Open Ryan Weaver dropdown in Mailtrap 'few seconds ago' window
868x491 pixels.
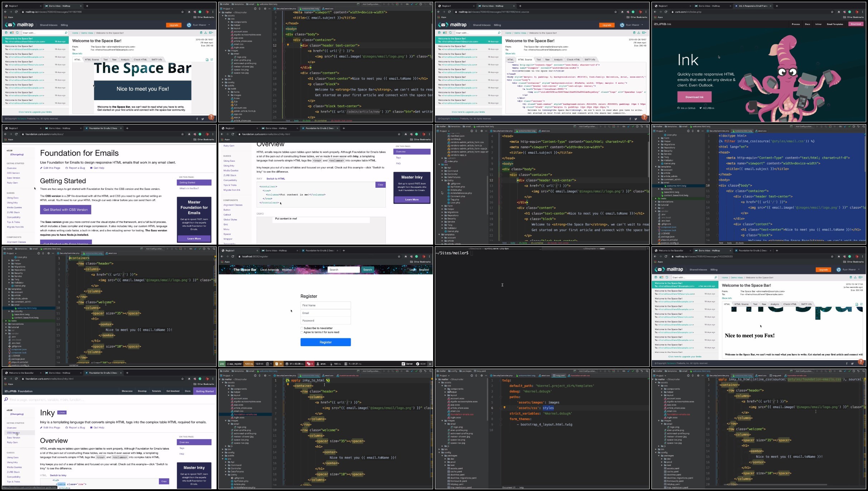click(849, 270)
